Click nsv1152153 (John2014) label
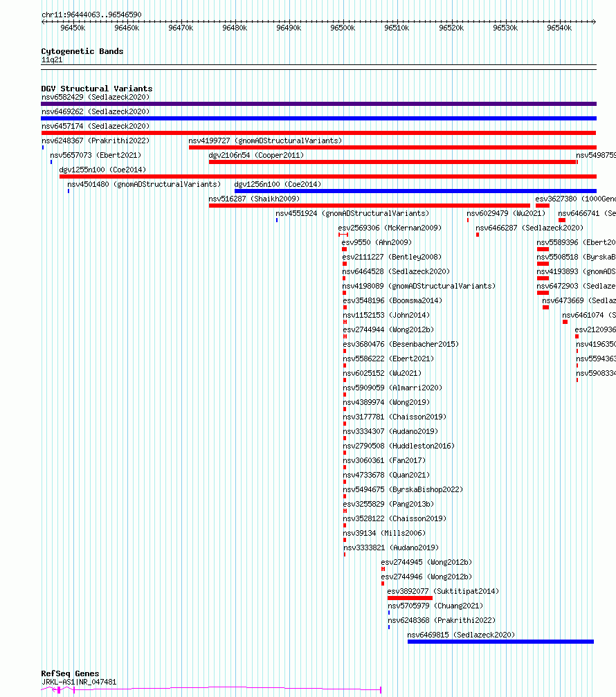 click(x=387, y=315)
